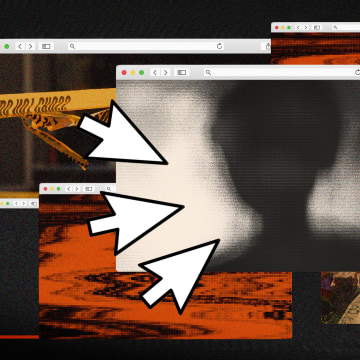
Task: Click the green button of the large orange static window
Action: pos(59,189)
